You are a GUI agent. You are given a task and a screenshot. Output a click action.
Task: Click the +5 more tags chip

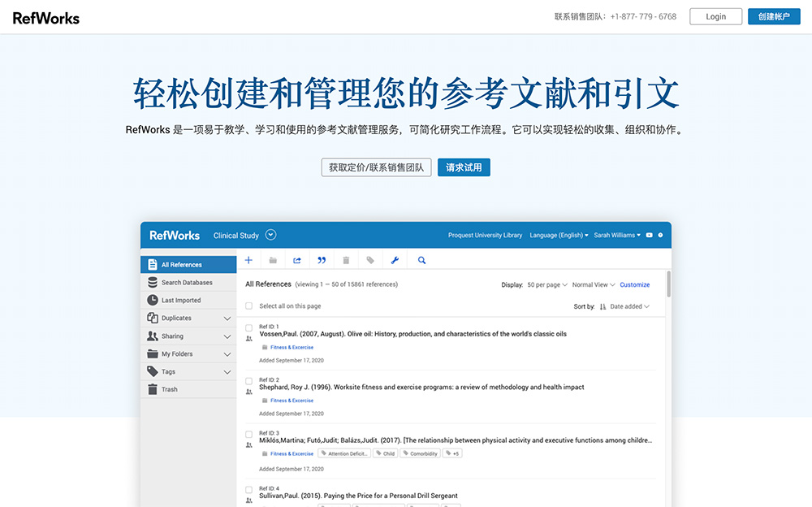[452, 453]
